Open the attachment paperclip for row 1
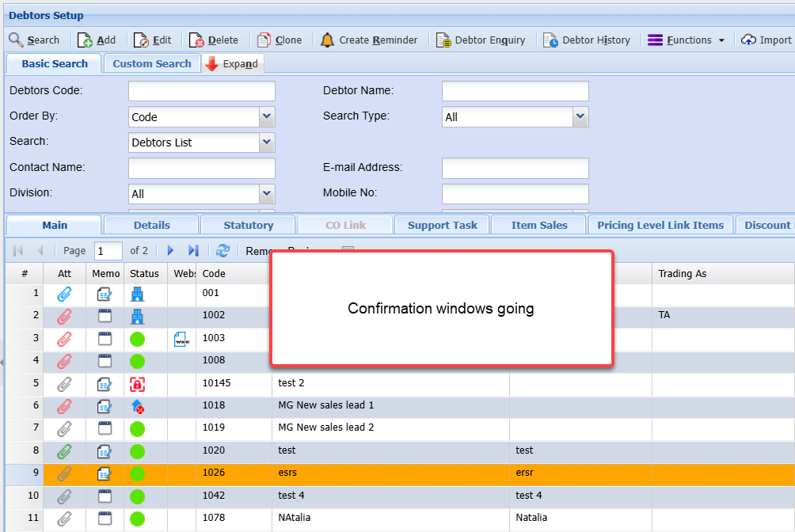Image resolution: width=795 pixels, height=532 pixels. click(x=64, y=294)
